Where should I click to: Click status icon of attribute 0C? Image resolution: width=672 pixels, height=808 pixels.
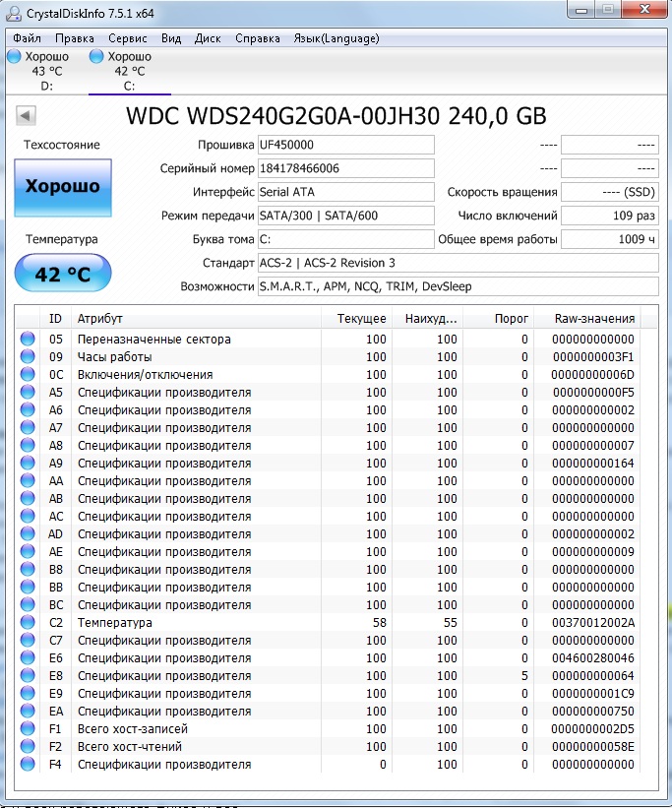[x=28, y=374]
